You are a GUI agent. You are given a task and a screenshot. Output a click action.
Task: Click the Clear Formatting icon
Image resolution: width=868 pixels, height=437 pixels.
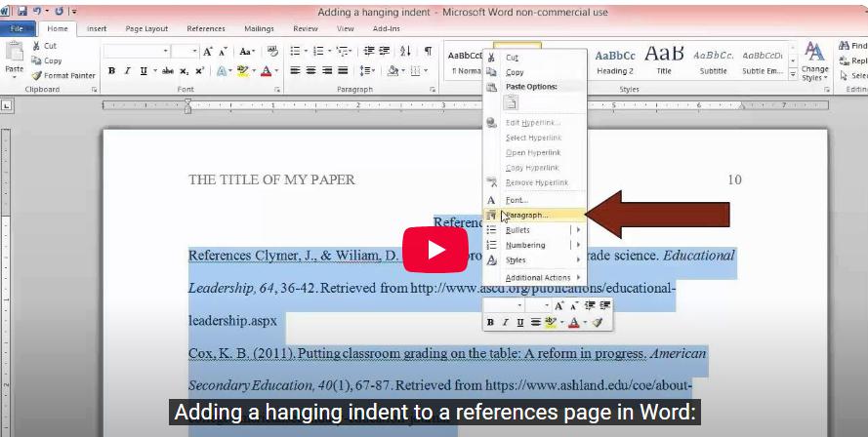pos(273,52)
